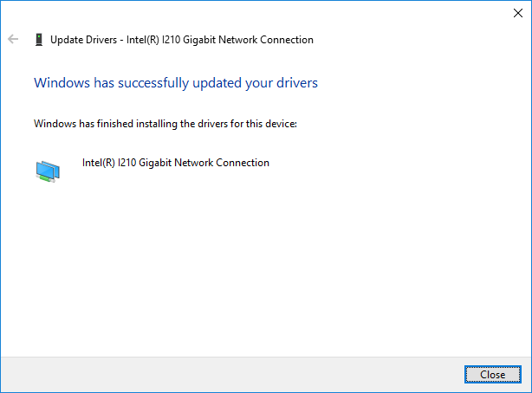This screenshot has width=532, height=393.
Task: Dismiss the dialog with the title-bar X
Action: click(518, 12)
